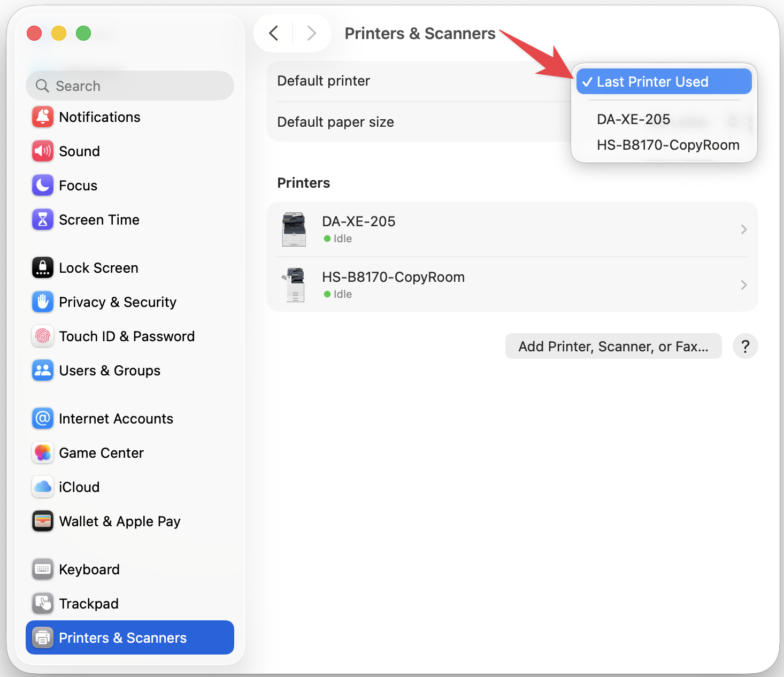The width and height of the screenshot is (784, 677).
Task: Click the Focus moon icon
Action: coord(43,186)
